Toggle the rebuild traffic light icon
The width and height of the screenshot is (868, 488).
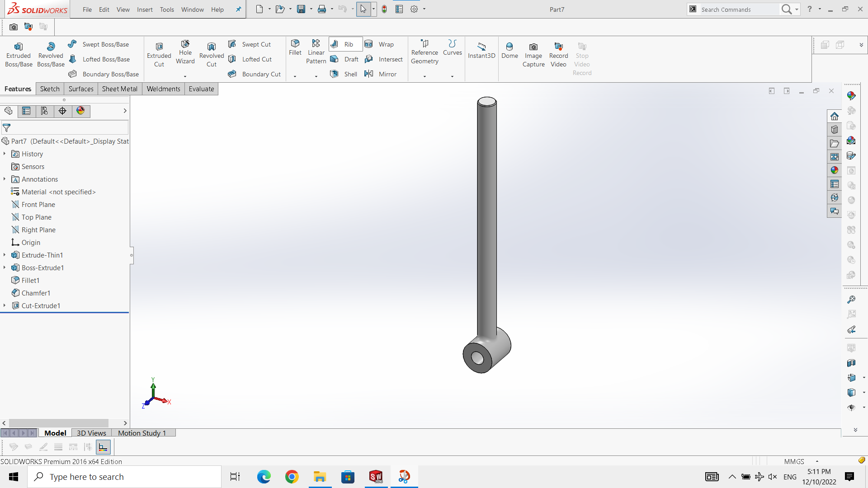tap(384, 9)
